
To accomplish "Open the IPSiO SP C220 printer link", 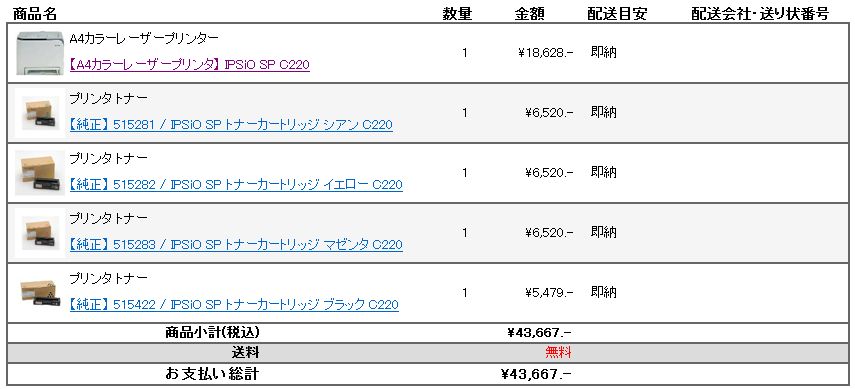I will (x=190, y=65).
